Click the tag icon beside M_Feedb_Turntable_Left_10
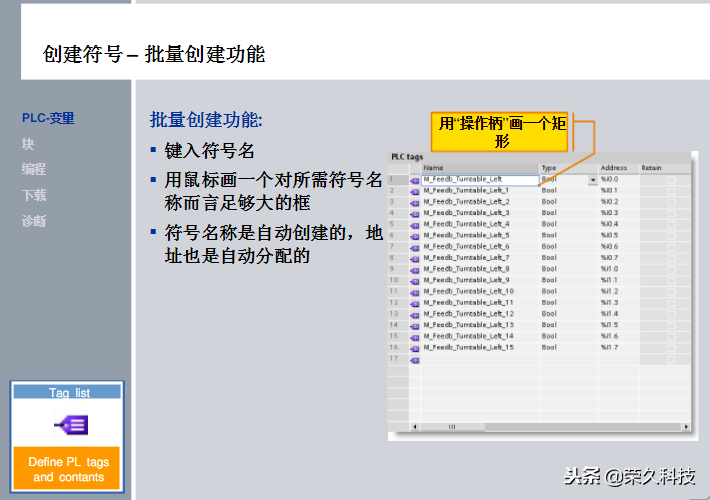This screenshot has height=500, width=710. (x=415, y=293)
